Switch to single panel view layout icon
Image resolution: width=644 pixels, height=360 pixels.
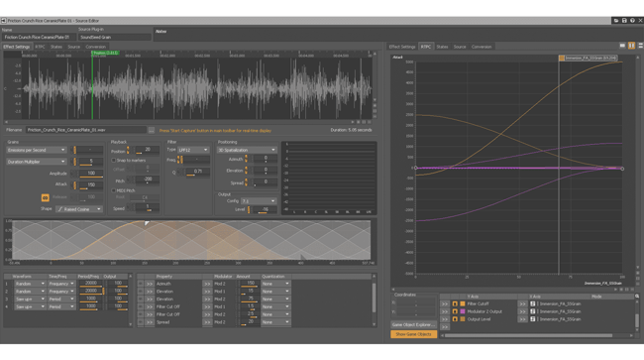[622, 46]
